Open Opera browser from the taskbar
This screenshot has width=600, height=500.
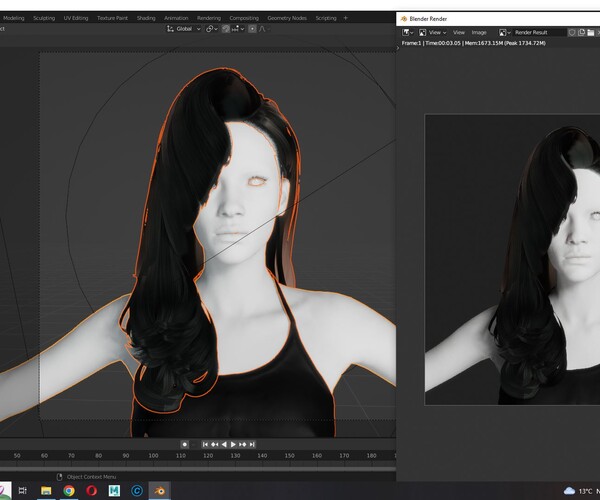point(91,490)
